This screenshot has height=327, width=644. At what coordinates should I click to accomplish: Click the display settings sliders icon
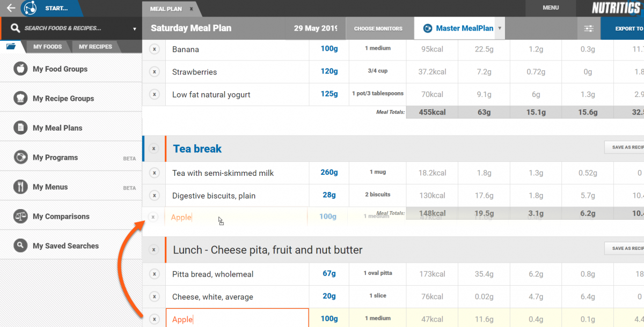[x=589, y=28]
